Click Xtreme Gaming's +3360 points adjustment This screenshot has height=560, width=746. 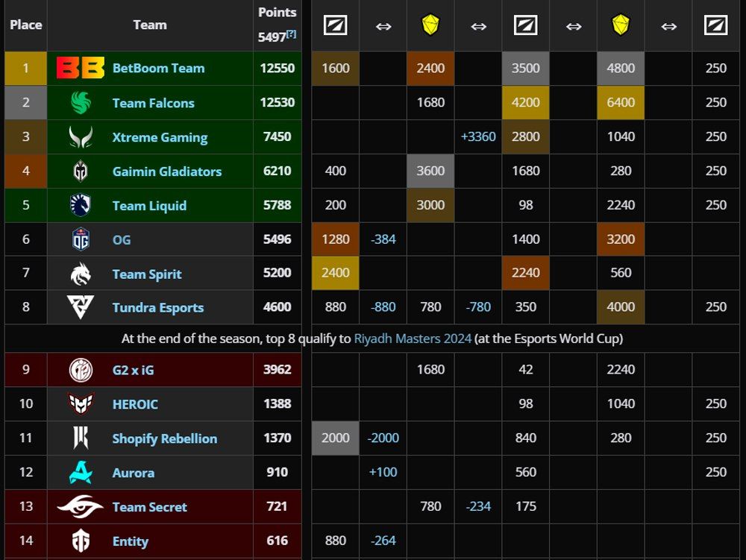(x=478, y=137)
